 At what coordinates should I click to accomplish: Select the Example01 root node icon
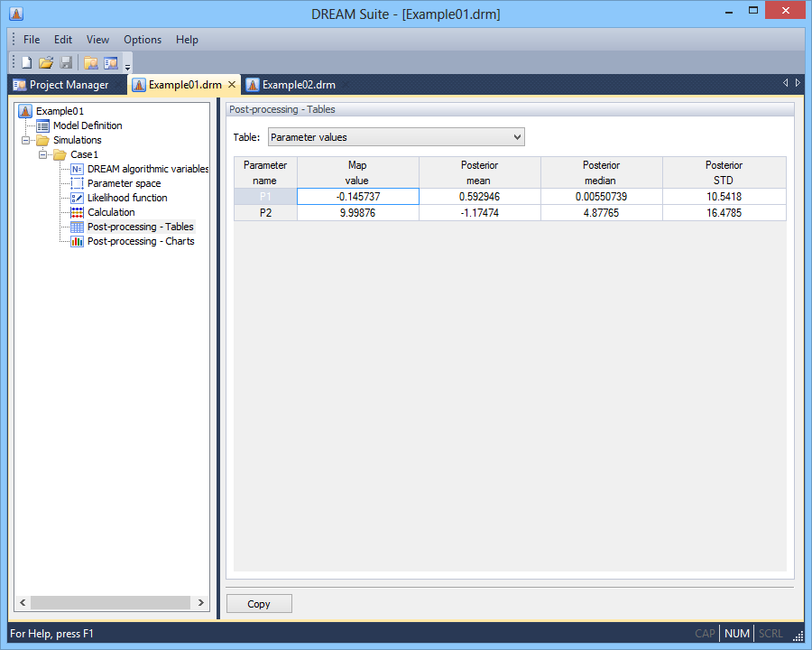point(25,111)
